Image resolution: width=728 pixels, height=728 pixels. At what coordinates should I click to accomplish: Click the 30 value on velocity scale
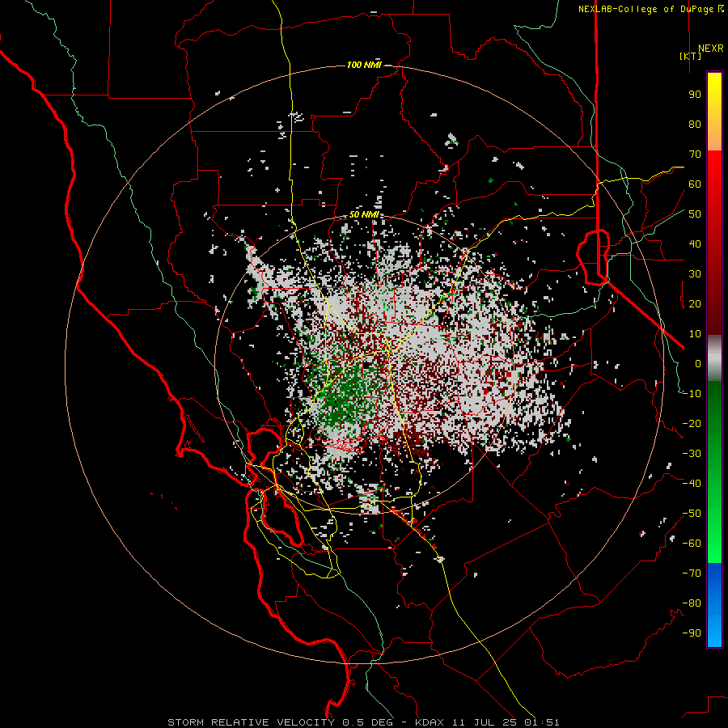tap(695, 274)
